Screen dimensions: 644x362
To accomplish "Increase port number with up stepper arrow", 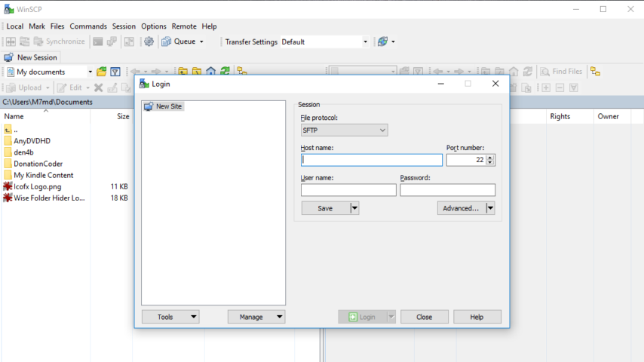I will (x=489, y=157).
